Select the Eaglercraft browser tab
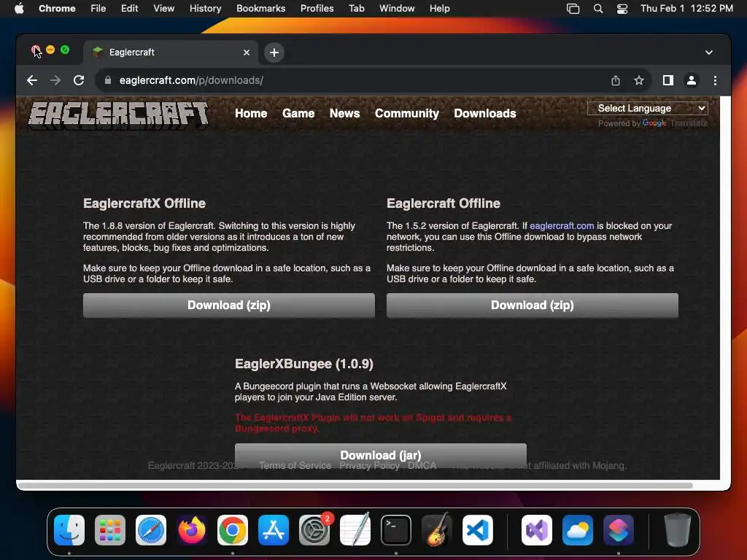Image resolution: width=747 pixels, height=560 pixels. click(171, 52)
